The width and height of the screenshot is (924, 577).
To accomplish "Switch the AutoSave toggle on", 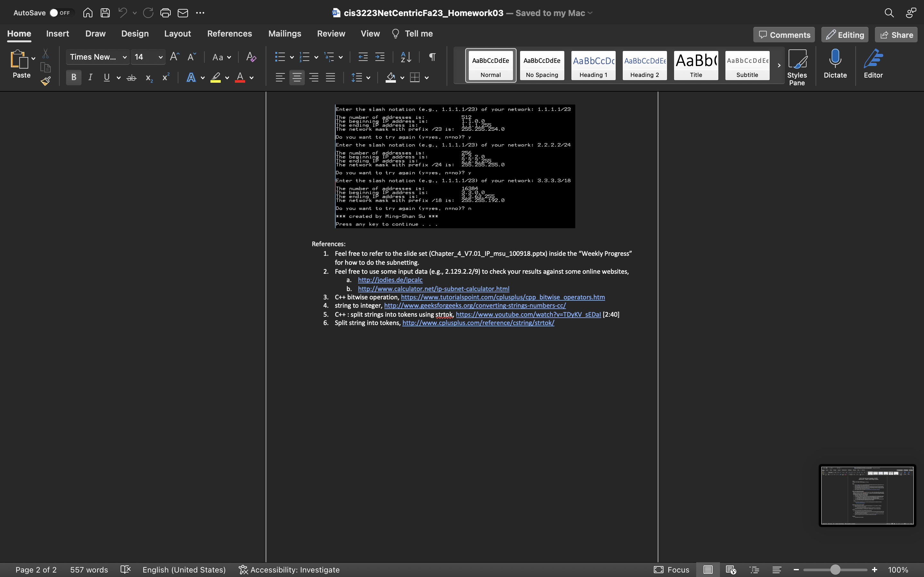I will coord(60,13).
